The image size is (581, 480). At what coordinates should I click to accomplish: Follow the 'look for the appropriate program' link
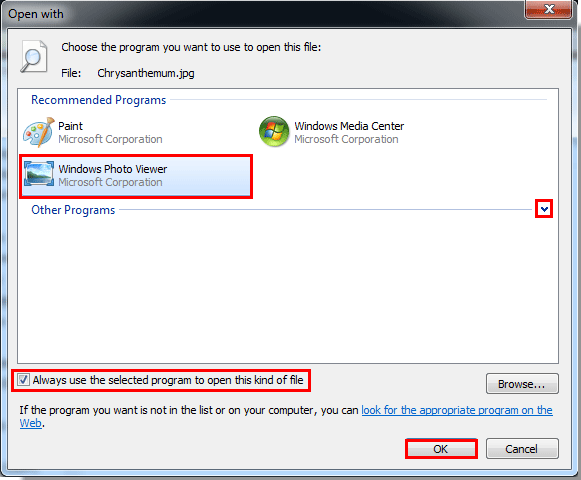coord(456,410)
